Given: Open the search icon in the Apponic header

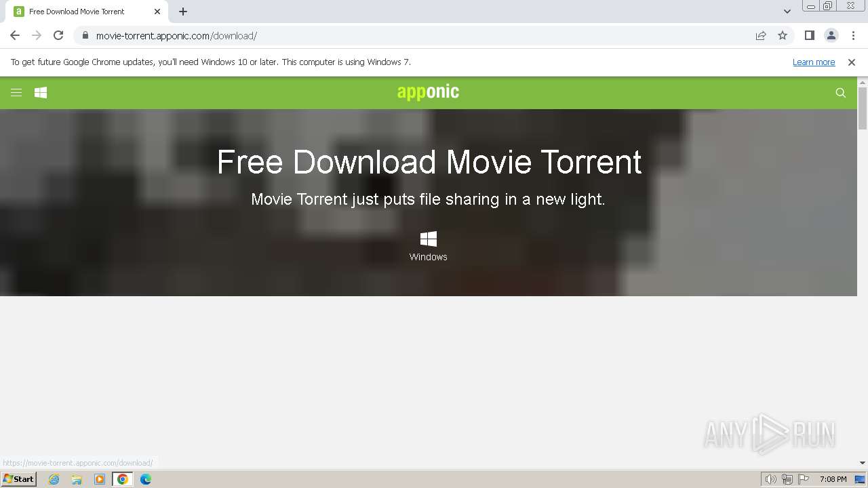Looking at the screenshot, I should [841, 93].
